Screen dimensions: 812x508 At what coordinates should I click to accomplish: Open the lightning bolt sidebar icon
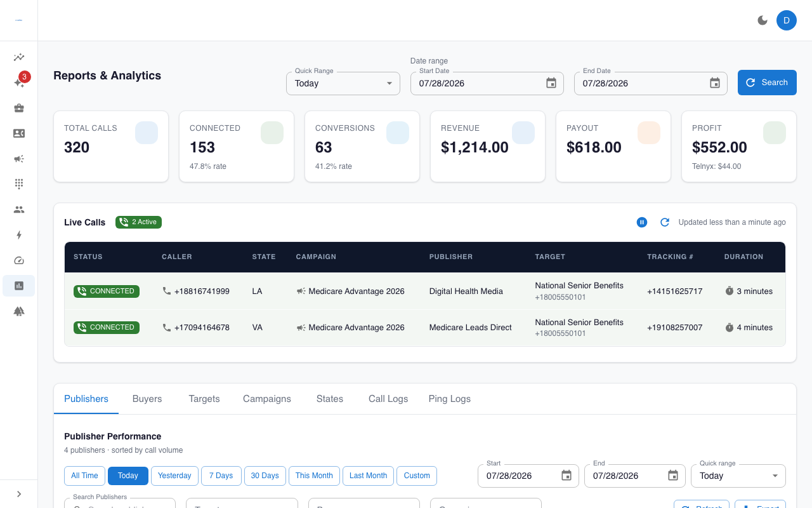[x=19, y=235]
